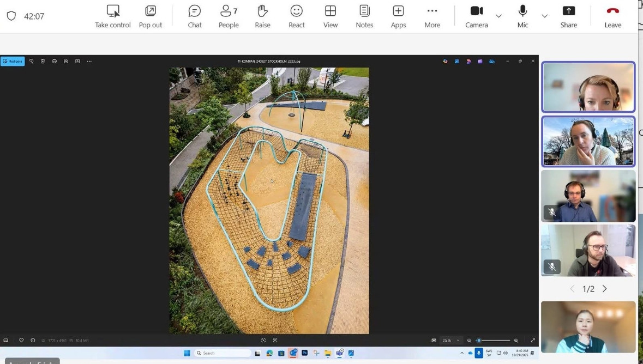Go to previous participant page arrow
Image resolution: width=643 pixels, height=364 pixels.
(572, 289)
